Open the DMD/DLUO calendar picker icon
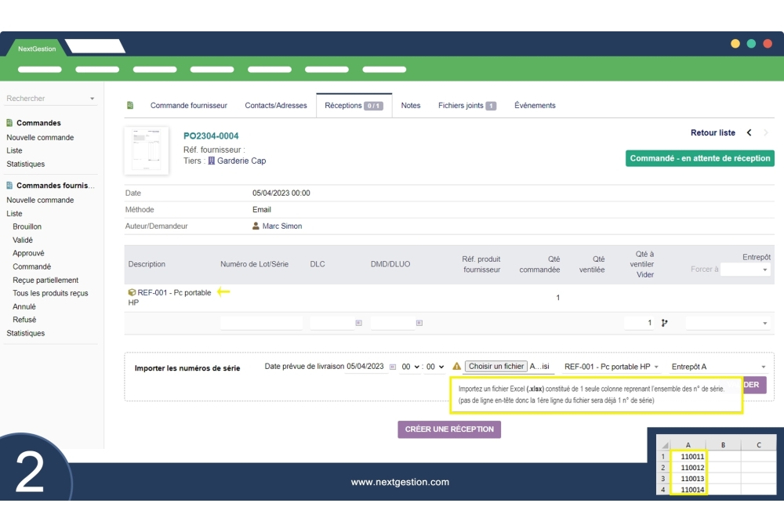This screenshot has width=784, height=532. click(419, 323)
